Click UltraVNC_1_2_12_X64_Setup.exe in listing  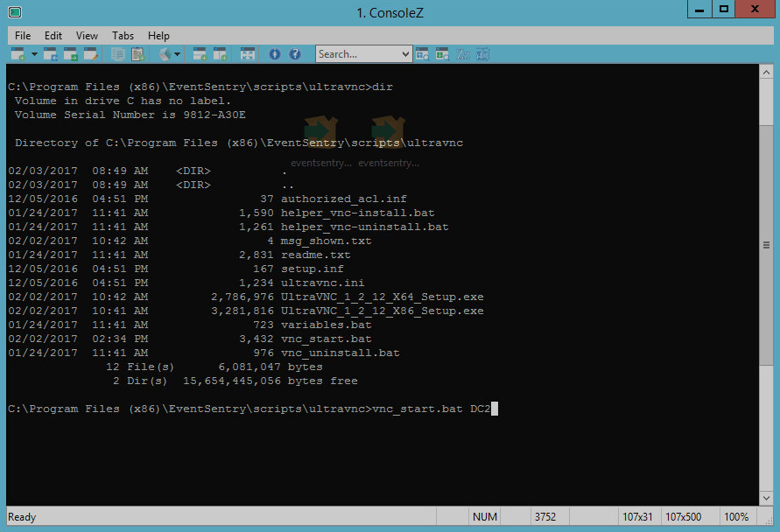(382, 297)
